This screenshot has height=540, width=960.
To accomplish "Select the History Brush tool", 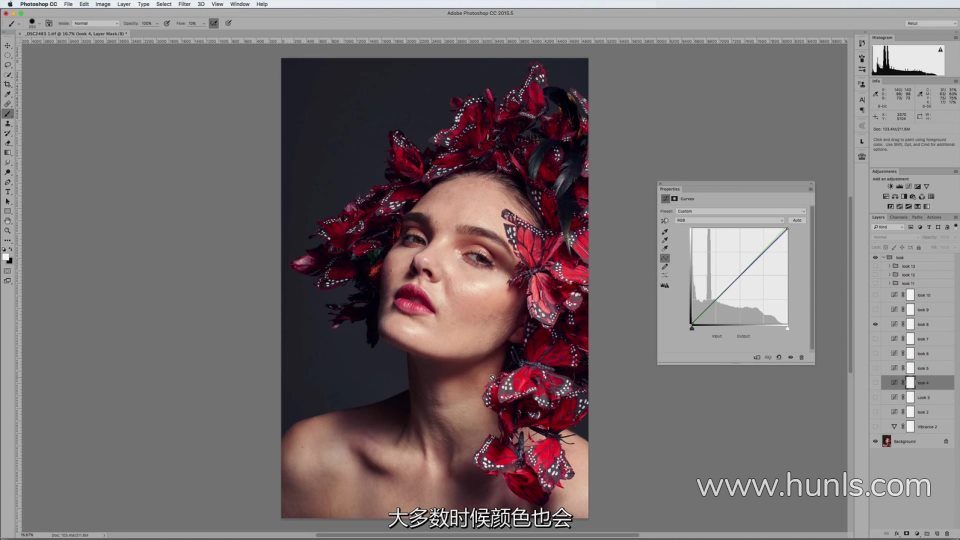I will click(7, 133).
